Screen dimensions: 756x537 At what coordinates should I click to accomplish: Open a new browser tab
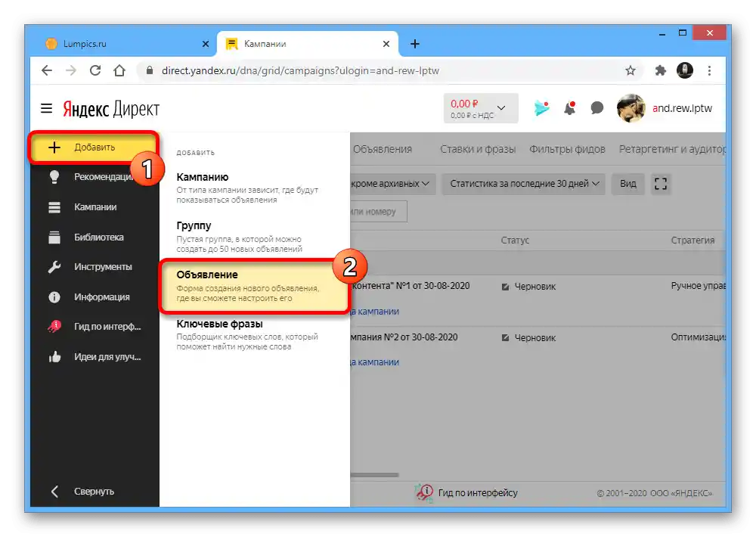pyautogui.click(x=414, y=44)
